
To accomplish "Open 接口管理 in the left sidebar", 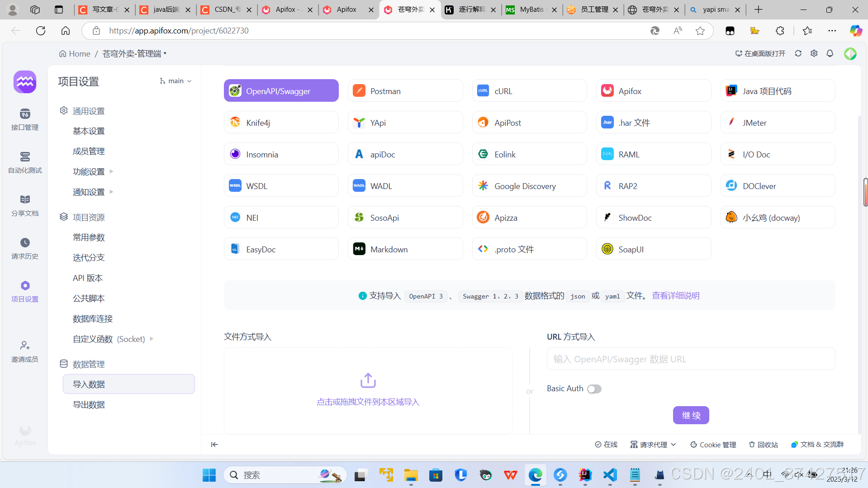I will [x=25, y=119].
